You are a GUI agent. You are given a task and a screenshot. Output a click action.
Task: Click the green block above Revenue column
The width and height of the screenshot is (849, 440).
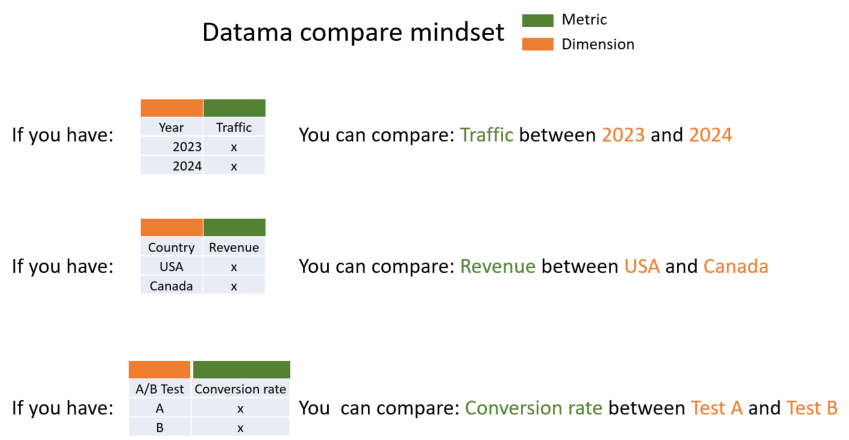pyautogui.click(x=234, y=228)
